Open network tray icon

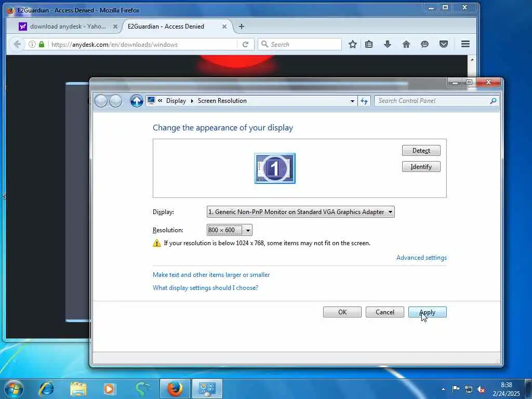[469, 389]
